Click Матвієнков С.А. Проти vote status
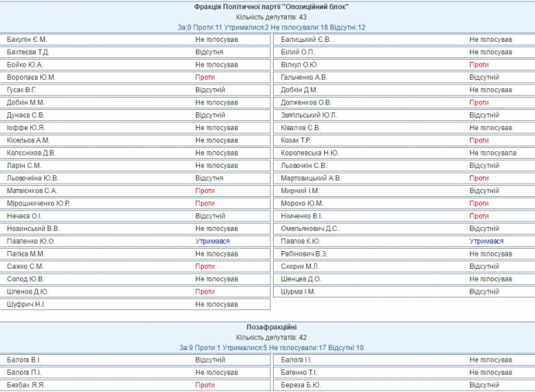The height and width of the screenshot is (392, 535). [x=205, y=191]
